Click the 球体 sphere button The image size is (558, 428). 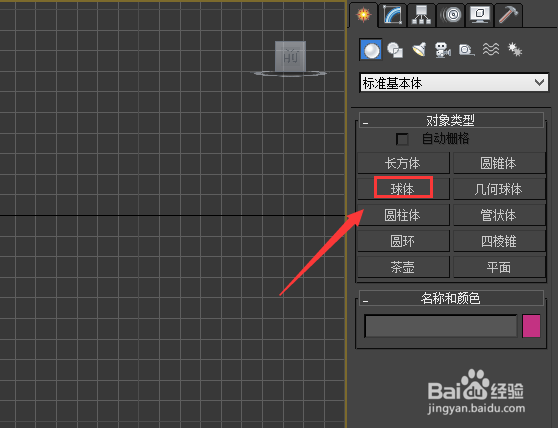403,189
